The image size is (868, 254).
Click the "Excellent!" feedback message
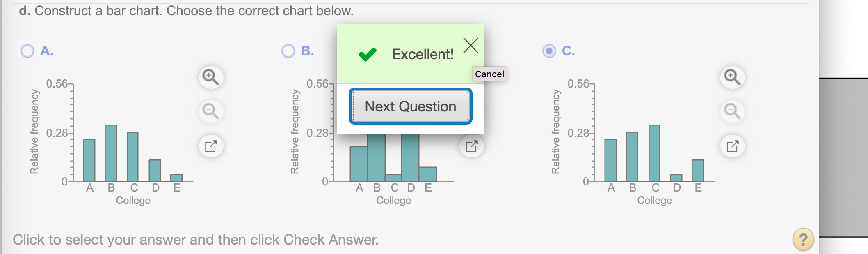tap(423, 54)
